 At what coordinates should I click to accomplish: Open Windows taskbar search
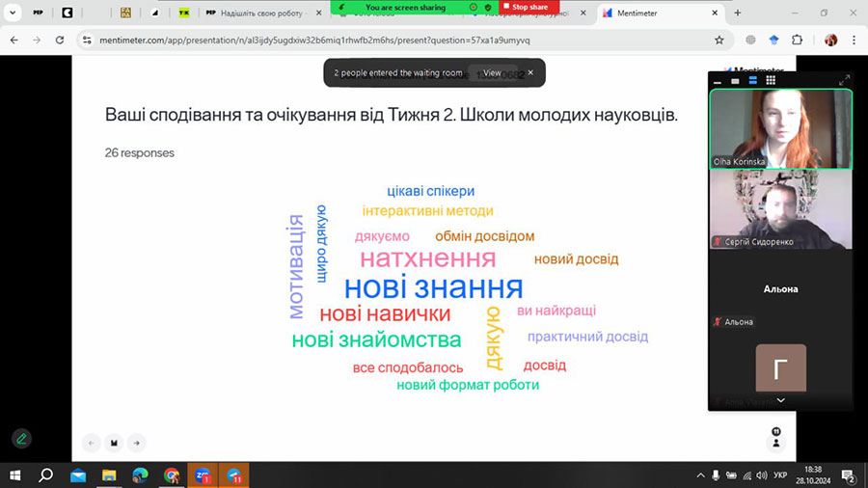(x=46, y=475)
